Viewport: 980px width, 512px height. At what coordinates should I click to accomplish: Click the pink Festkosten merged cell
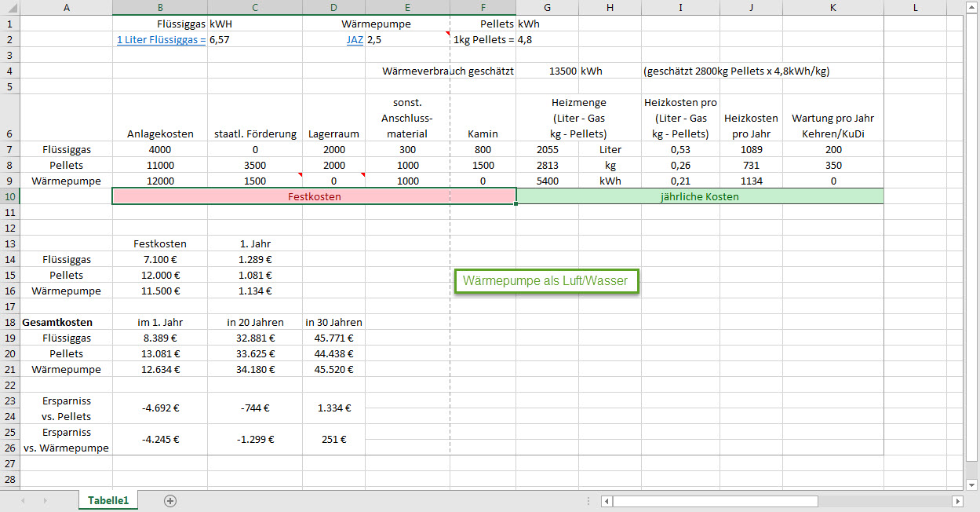[x=314, y=196]
